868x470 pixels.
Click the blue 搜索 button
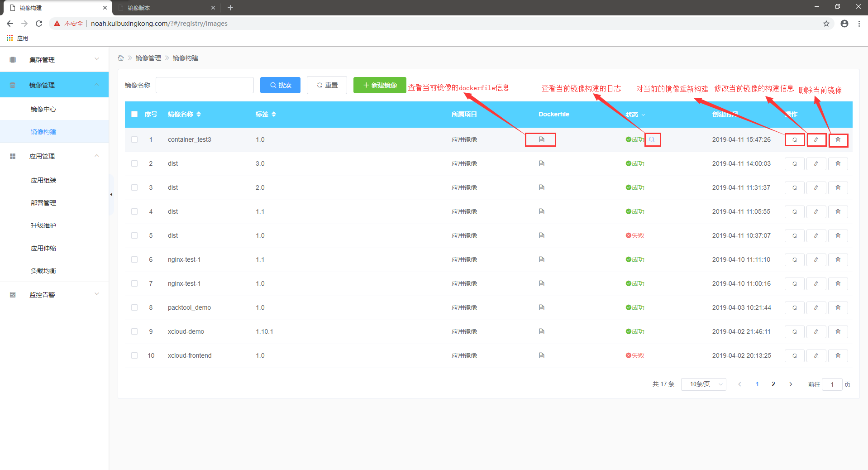280,85
